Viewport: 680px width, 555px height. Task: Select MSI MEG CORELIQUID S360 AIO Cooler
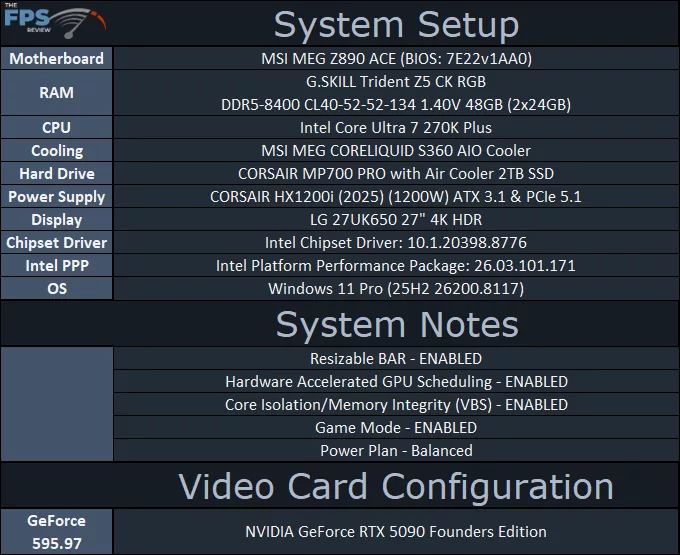click(396, 150)
